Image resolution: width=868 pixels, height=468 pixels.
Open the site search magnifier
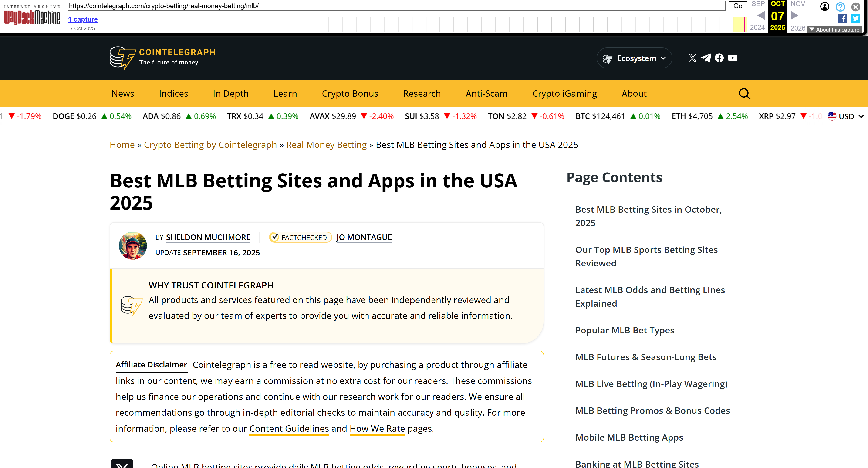(x=744, y=94)
